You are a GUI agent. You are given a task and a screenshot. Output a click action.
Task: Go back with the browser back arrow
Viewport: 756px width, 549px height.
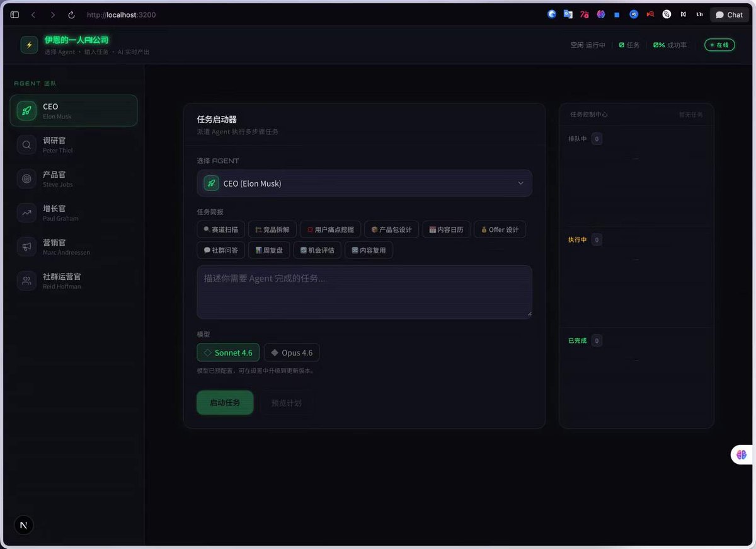pos(33,14)
